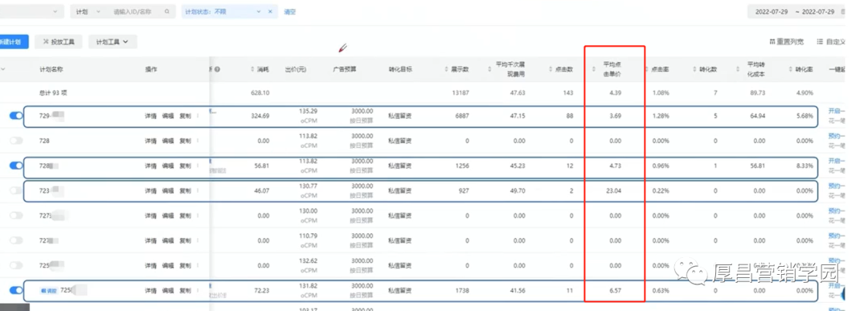Expand the 计划状态：不限 dropdown
Screen dimensions: 868x311
click(259, 11)
